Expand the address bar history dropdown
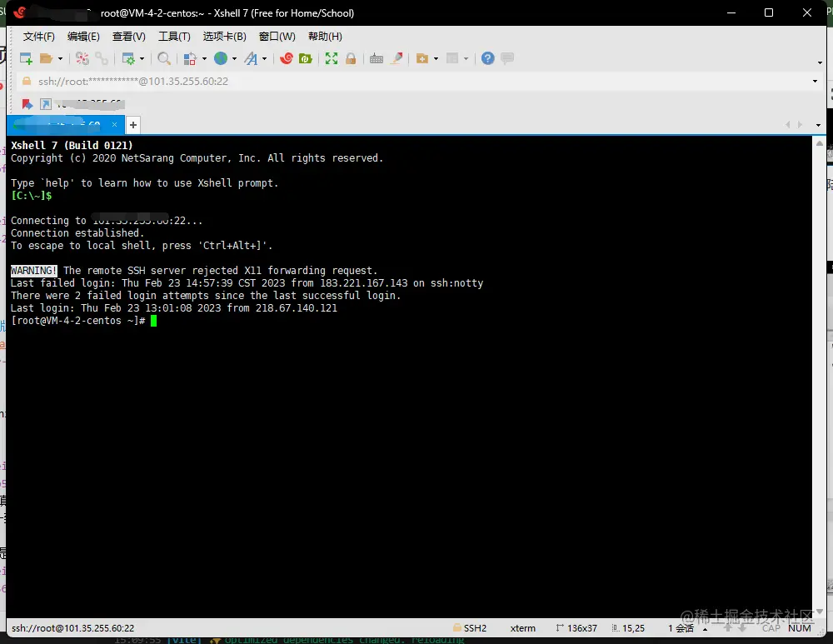Image resolution: width=833 pixels, height=644 pixels. 815,82
